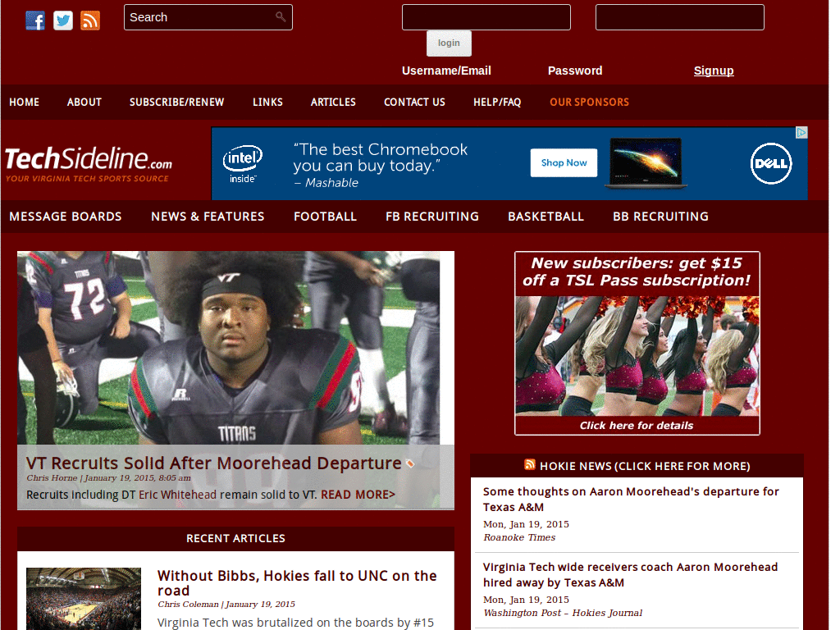Image resolution: width=840 pixels, height=630 pixels.
Task: Open the FB RECRUITING section
Action: point(432,217)
